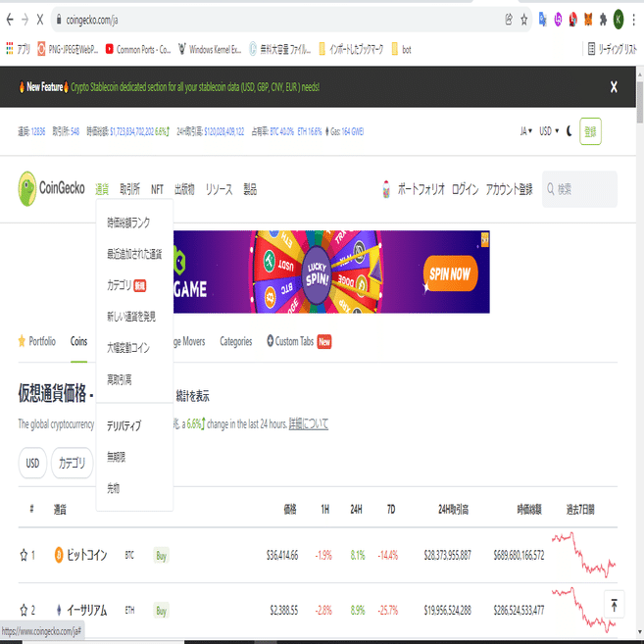Focus the 検索 search field
The width and height of the screenshot is (644, 644).
tap(579, 189)
